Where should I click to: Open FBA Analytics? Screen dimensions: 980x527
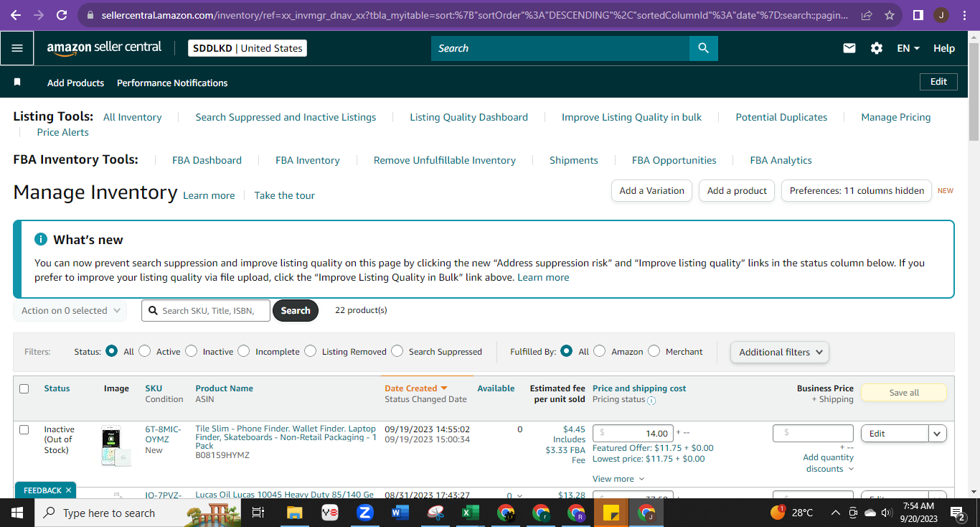[781, 160]
